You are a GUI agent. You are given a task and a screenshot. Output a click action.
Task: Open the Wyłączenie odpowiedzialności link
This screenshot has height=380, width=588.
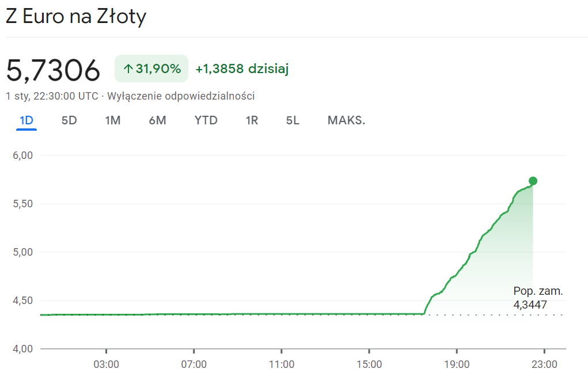click(181, 96)
